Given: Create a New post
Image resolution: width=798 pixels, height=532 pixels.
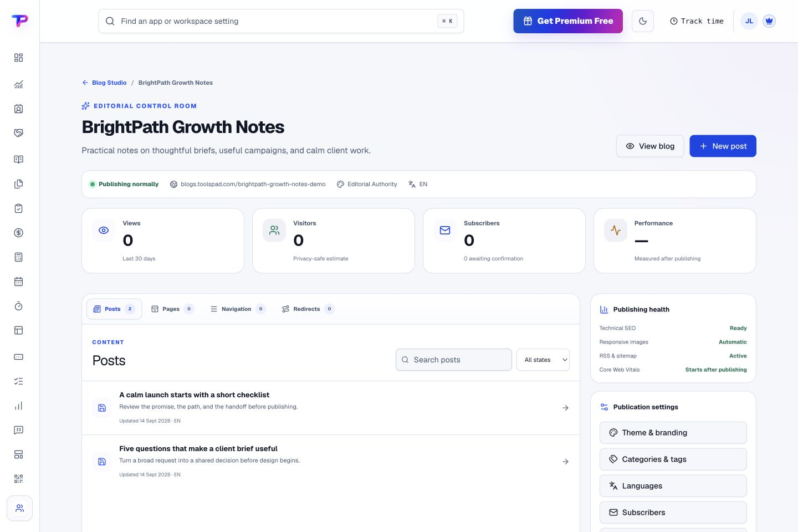Looking at the screenshot, I should 723,146.
